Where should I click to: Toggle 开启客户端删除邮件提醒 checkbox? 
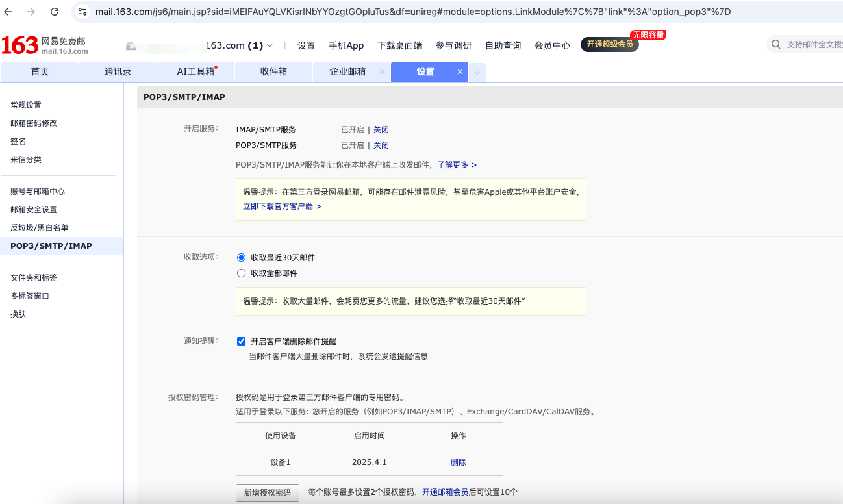coord(242,341)
